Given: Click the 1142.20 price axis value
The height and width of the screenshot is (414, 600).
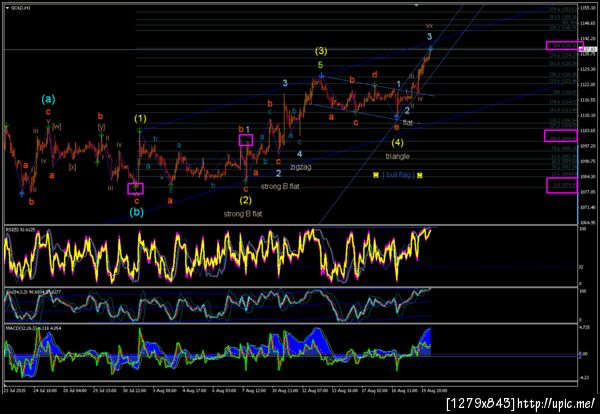Looking at the screenshot, I should (587, 38).
